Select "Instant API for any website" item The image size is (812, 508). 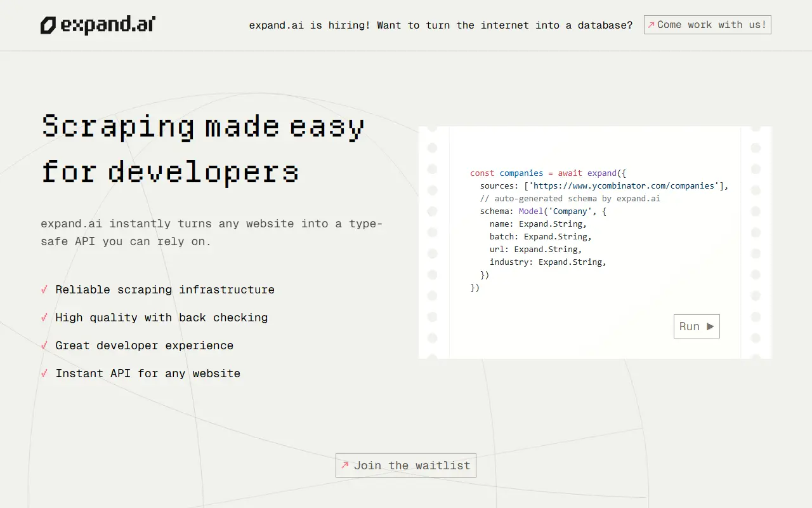coord(141,373)
